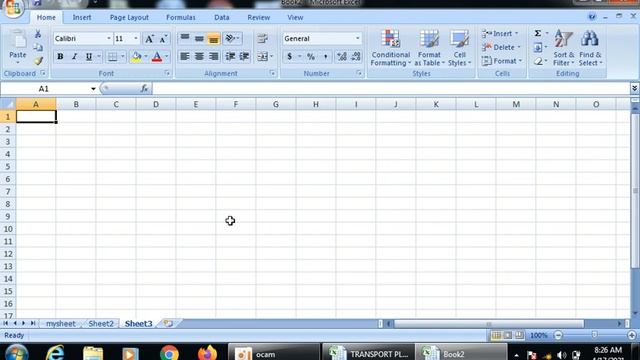
Task: Click the Format cells button
Action: (x=502, y=61)
